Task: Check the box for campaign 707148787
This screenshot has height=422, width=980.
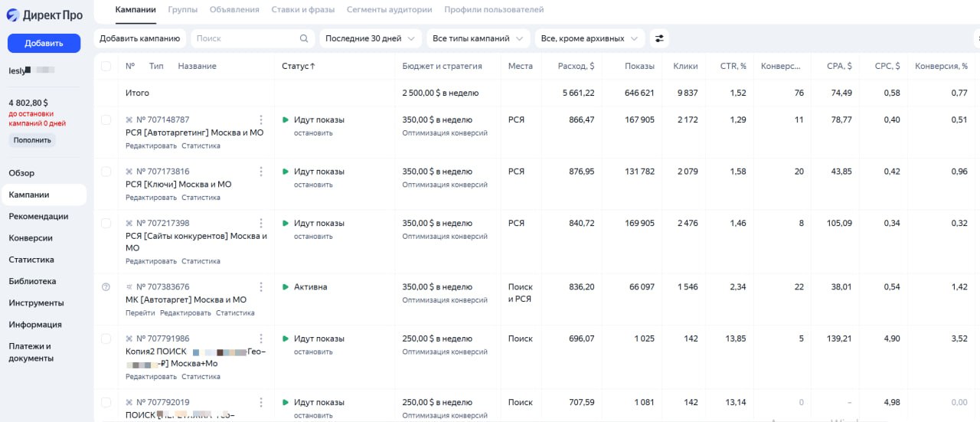Action: pyautogui.click(x=106, y=120)
